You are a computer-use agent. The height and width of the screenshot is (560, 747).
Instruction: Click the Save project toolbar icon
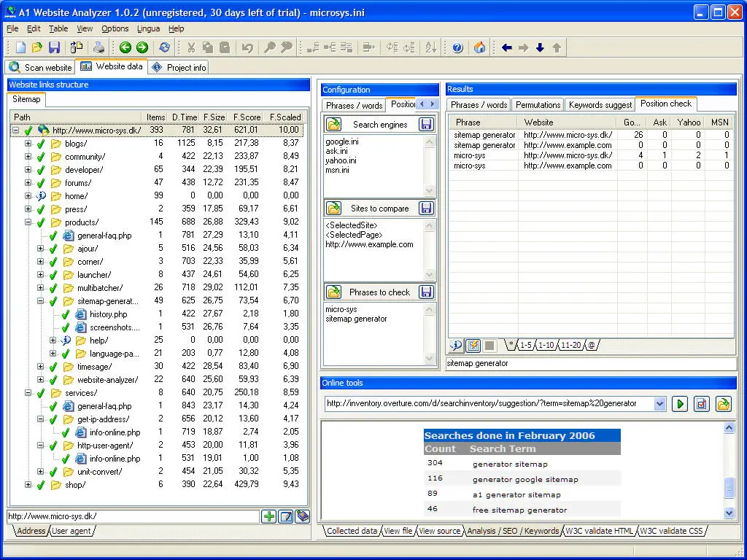tap(54, 47)
